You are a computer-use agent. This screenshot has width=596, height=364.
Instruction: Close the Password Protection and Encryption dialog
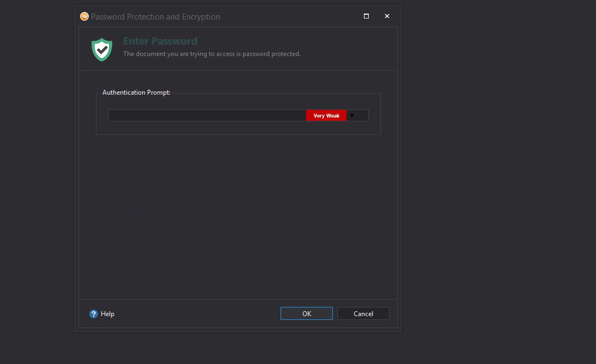pos(387,16)
